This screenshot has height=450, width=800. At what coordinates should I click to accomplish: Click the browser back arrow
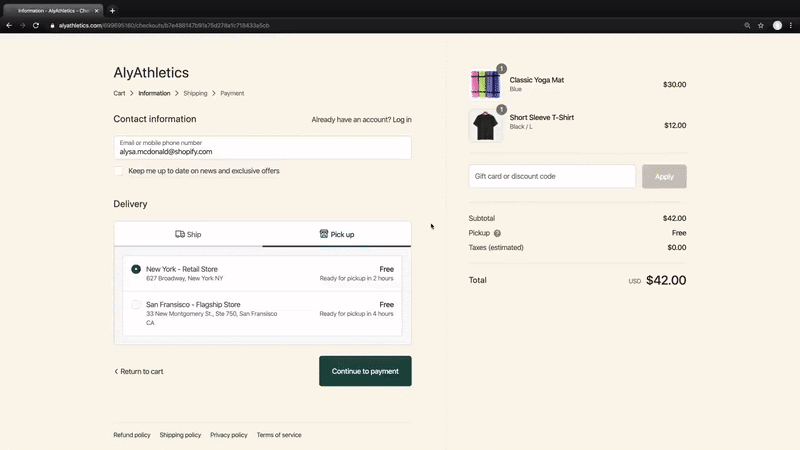[x=9, y=25]
